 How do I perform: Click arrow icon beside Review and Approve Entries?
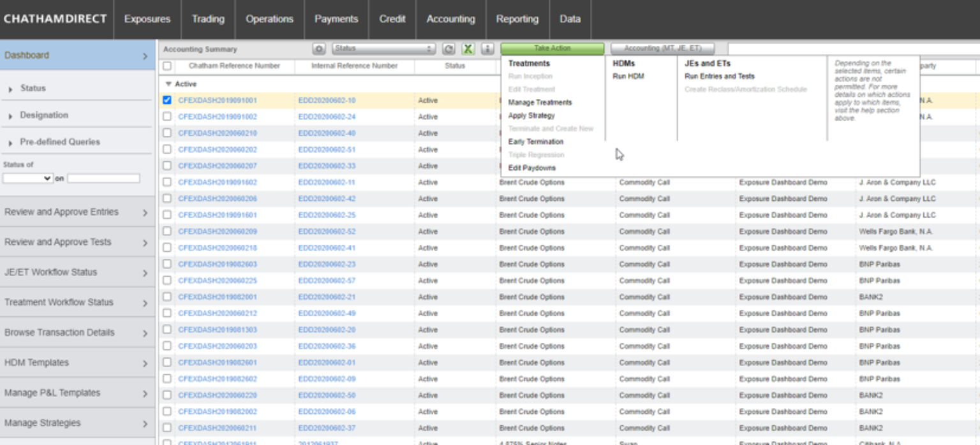coord(145,213)
